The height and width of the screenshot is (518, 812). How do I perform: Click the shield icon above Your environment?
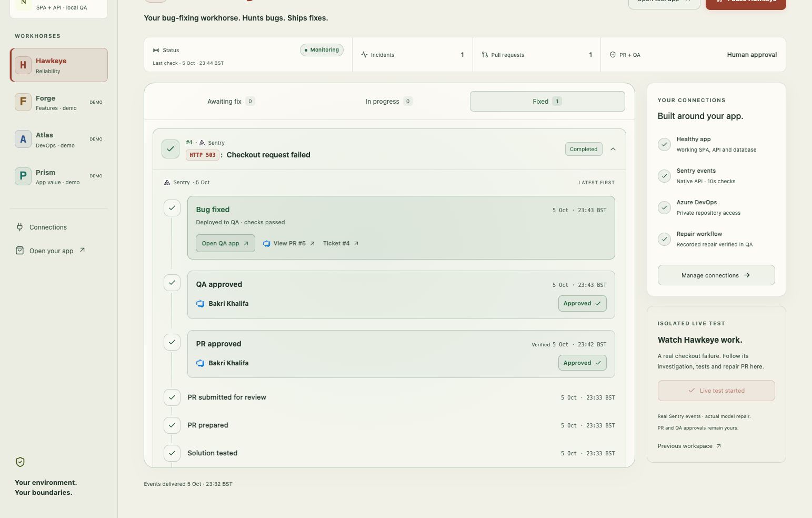(x=20, y=462)
